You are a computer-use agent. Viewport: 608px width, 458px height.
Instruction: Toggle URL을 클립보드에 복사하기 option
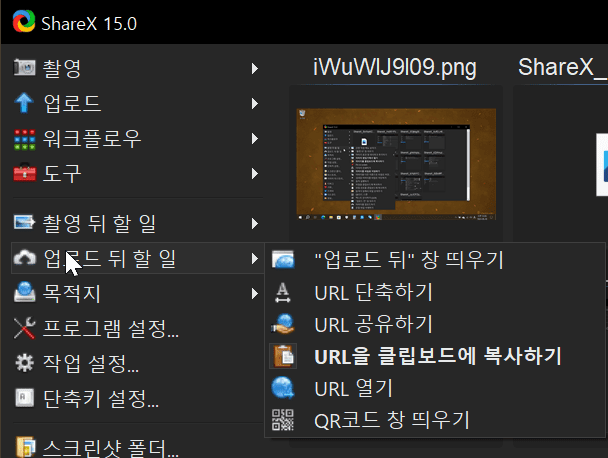(435, 356)
